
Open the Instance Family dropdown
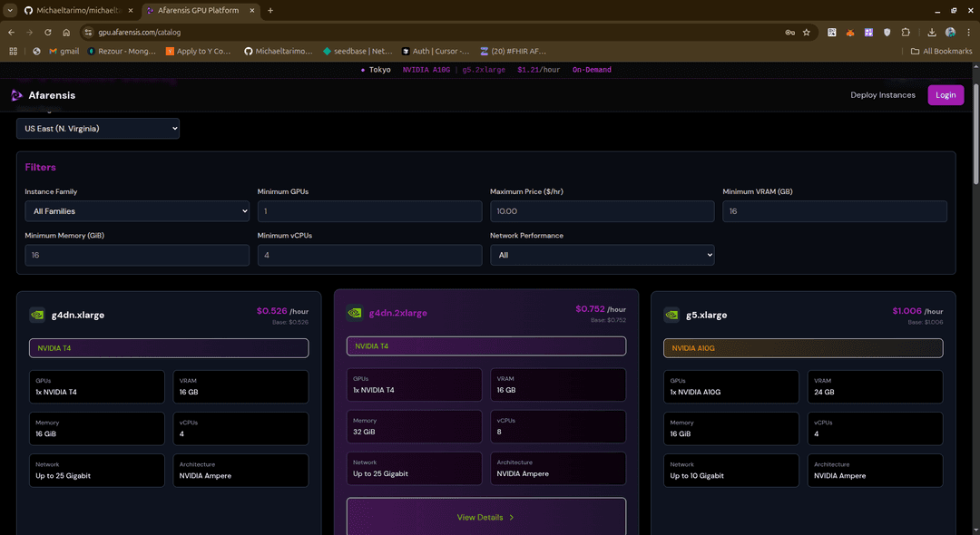pos(137,210)
